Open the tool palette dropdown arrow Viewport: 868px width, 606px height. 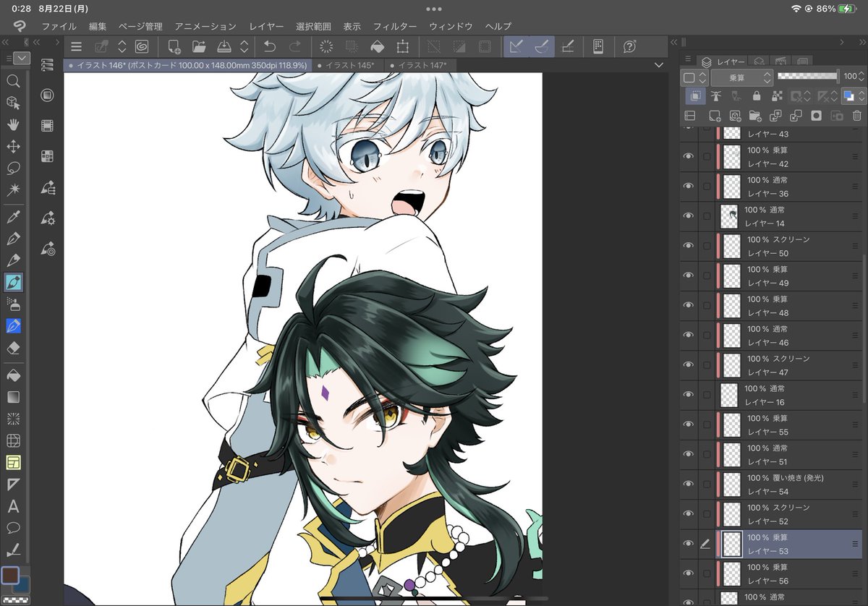tap(22, 58)
